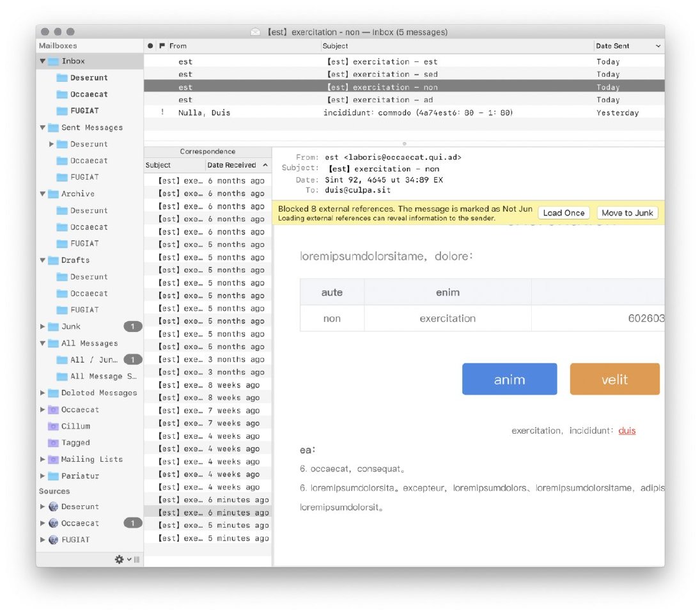Expand the Junk mailbox disclosure triangle
Image resolution: width=700 pixels, height=614 pixels.
(x=43, y=327)
